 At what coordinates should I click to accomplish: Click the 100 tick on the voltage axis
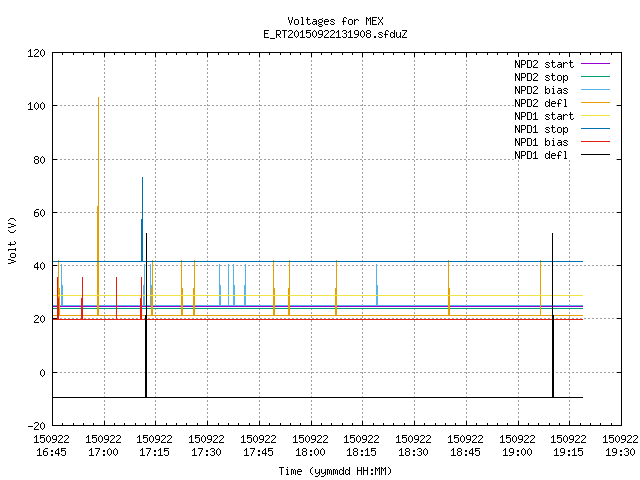click(x=36, y=107)
